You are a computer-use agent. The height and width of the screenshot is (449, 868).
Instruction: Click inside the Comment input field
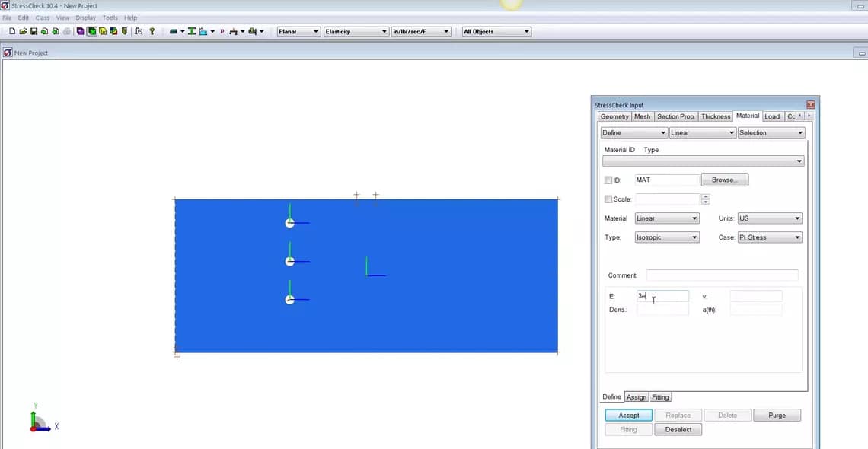coord(722,275)
